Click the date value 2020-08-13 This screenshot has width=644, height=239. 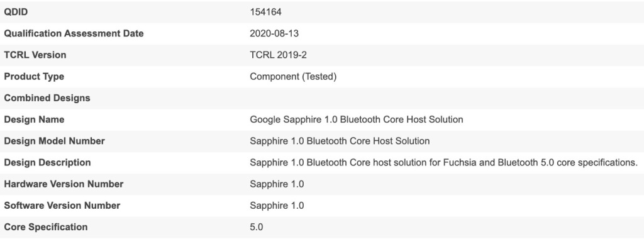(274, 33)
